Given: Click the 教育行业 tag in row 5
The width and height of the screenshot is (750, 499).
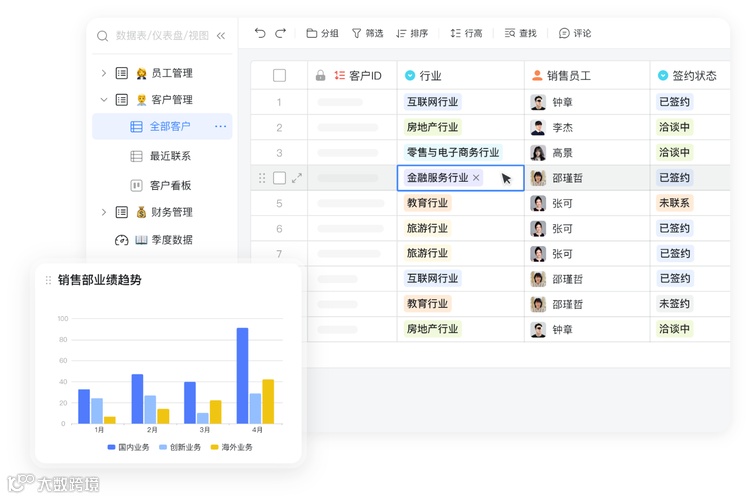Looking at the screenshot, I should click(427, 203).
